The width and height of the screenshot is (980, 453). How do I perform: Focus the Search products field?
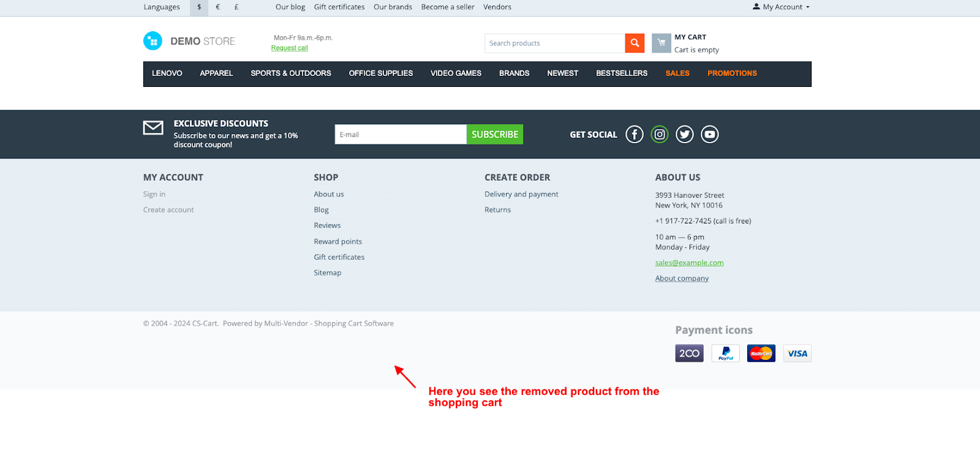554,43
